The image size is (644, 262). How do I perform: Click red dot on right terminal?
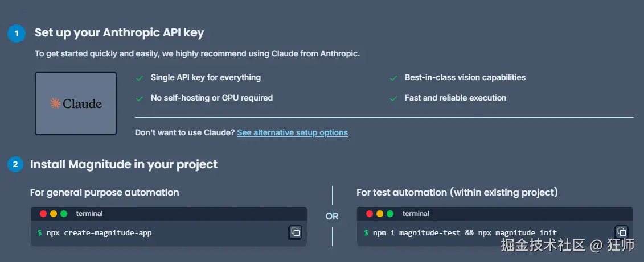[370, 214]
